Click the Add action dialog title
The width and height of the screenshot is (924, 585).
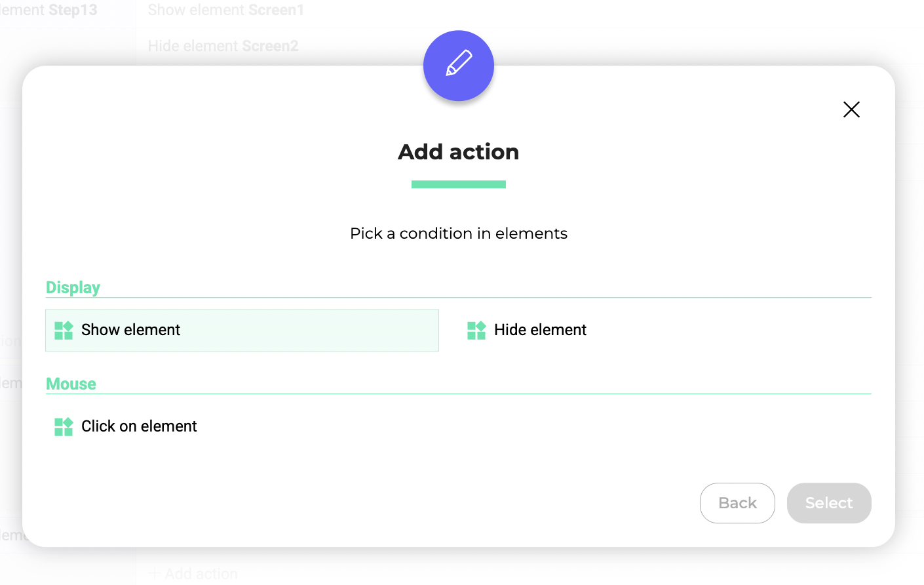(x=459, y=151)
